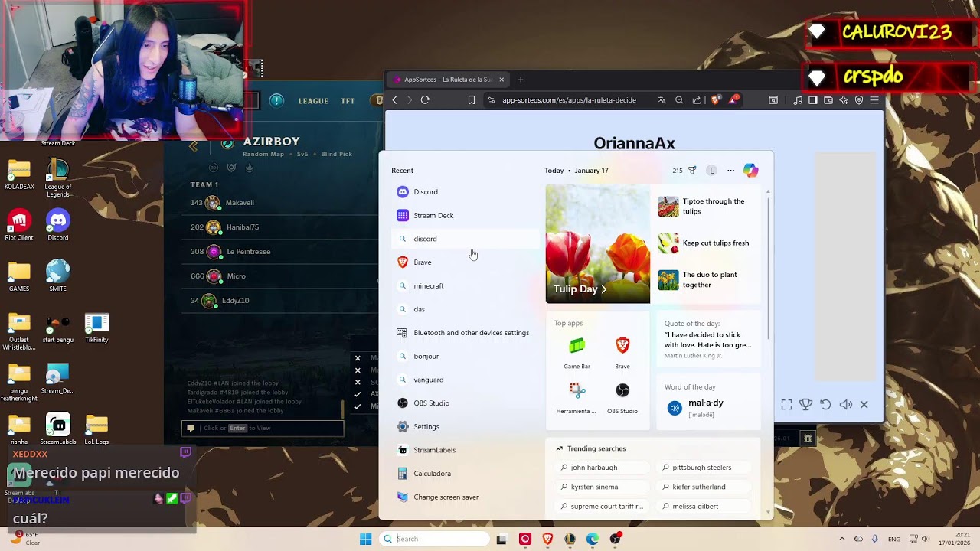Toggle the roulette page fullscreen icon
This screenshot has width=980, height=551.
tap(786, 405)
